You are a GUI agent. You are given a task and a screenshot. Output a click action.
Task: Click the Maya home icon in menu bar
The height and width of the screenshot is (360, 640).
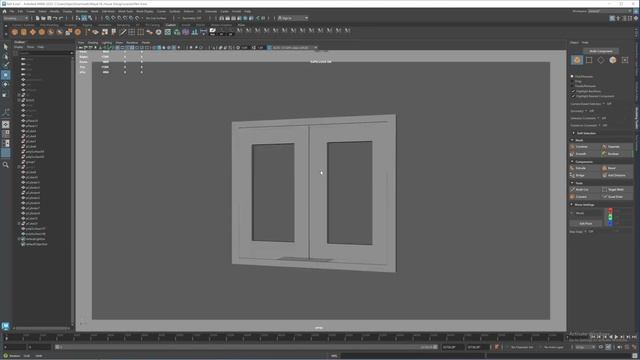click(x=4, y=11)
